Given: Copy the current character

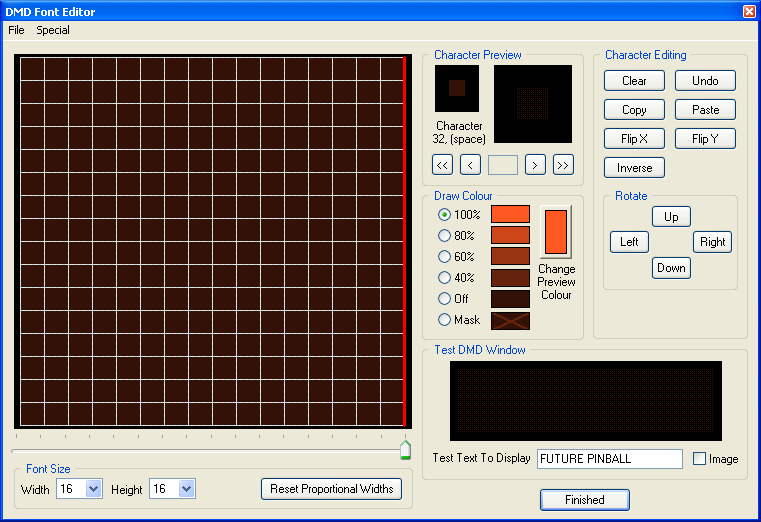Looking at the screenshot, I should point(634,110).
